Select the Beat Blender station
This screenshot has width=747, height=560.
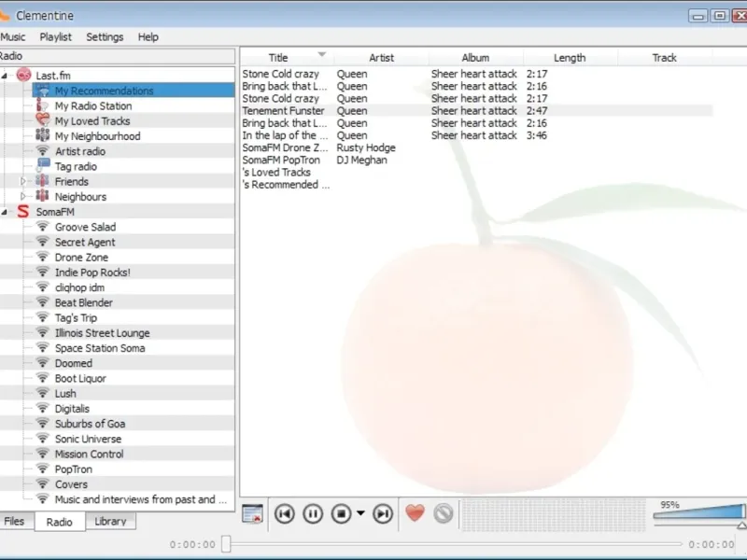tap(84, 302)
